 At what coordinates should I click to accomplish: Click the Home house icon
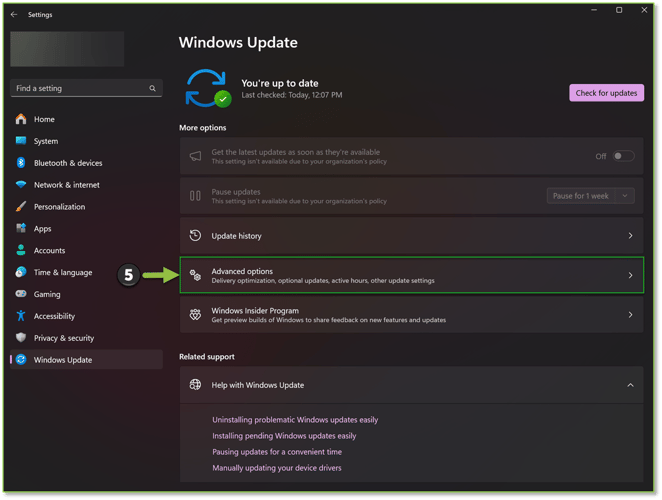click(x=21, y=119)
